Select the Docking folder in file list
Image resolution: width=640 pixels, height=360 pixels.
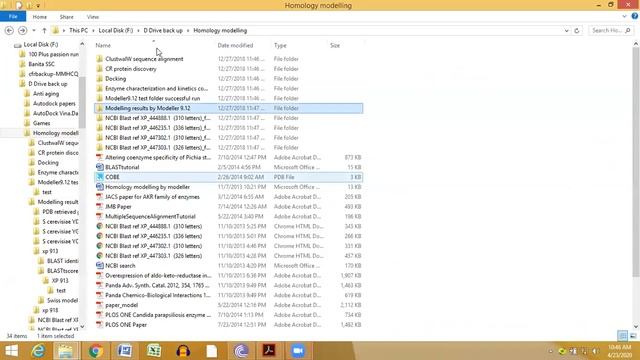(116, 78)
